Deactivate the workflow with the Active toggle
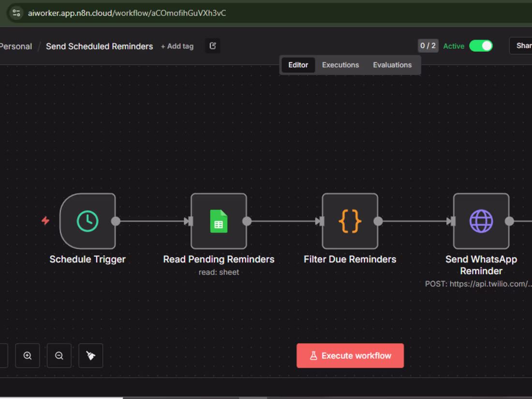 click(481, 45)
